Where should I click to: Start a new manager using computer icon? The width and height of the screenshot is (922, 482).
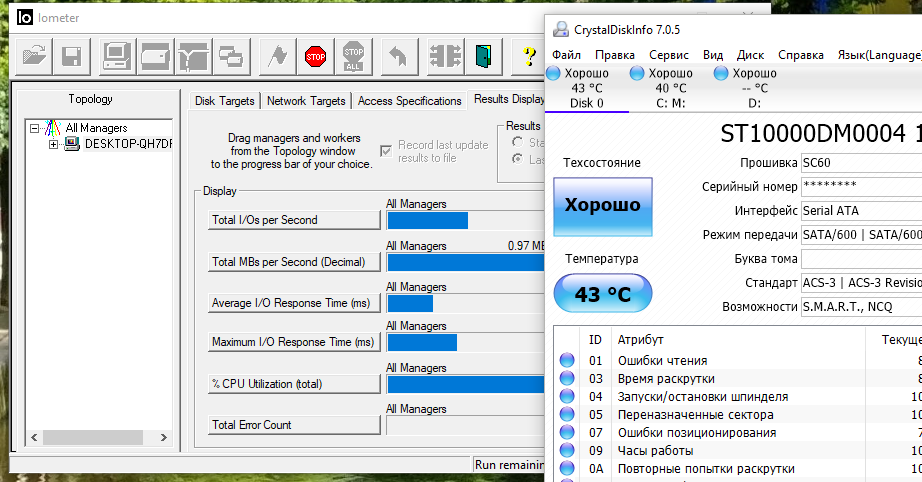(x=117, y=57)
